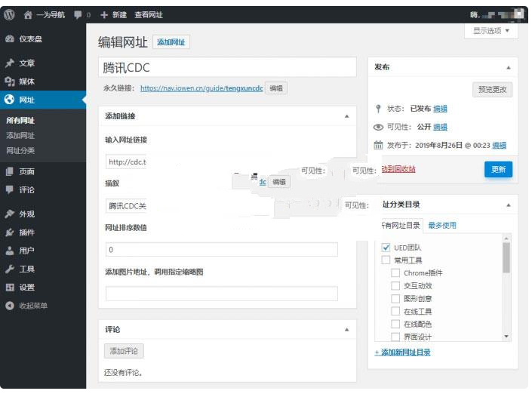Click the blue 更新 update button
The image size is (532, 397).
[498, 169]
